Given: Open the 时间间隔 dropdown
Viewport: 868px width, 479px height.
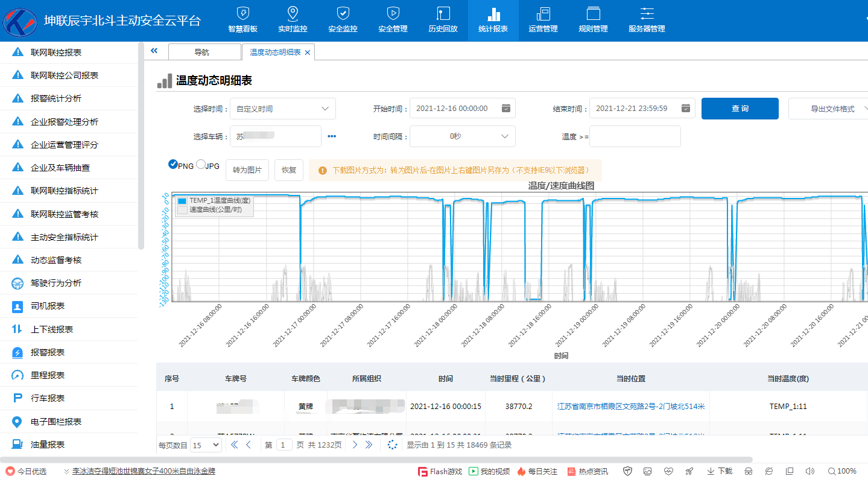Looking at the screenshot, I should pyautogui.click(x=462, y=136).
